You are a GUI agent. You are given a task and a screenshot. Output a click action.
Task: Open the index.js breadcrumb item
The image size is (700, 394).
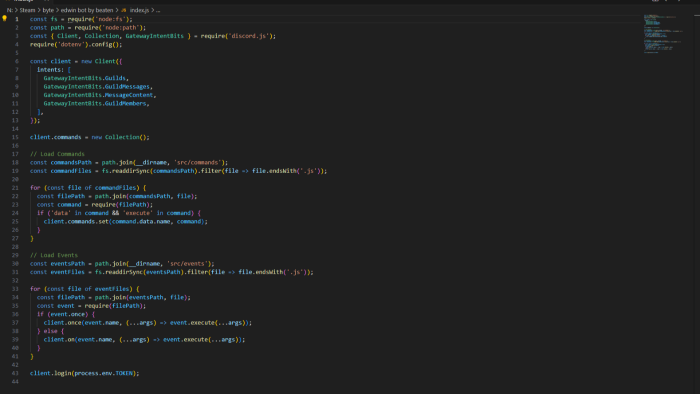[x=139, y=10]
